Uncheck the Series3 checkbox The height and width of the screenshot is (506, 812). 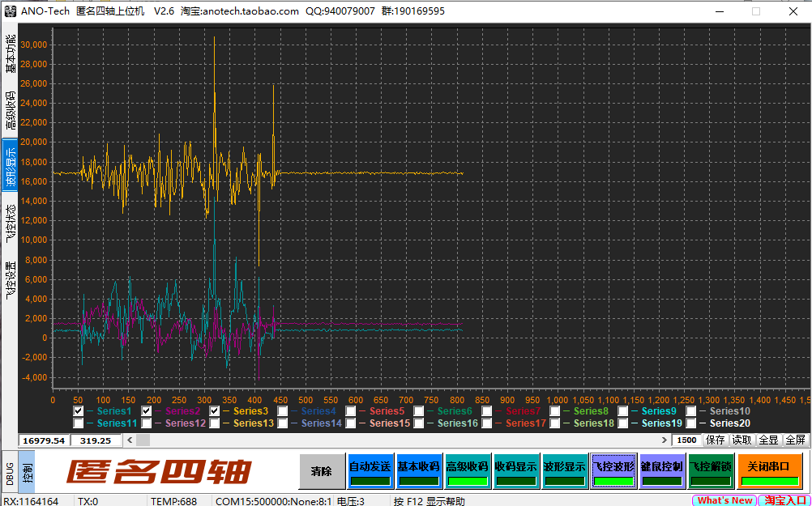pos(215,411)
